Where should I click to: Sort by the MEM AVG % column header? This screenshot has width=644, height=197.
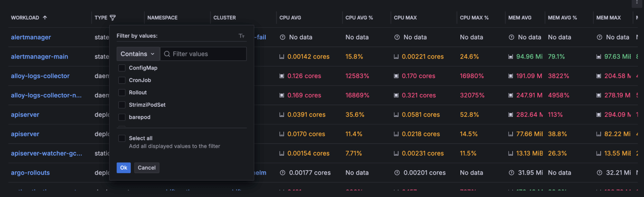coord(562,18)
